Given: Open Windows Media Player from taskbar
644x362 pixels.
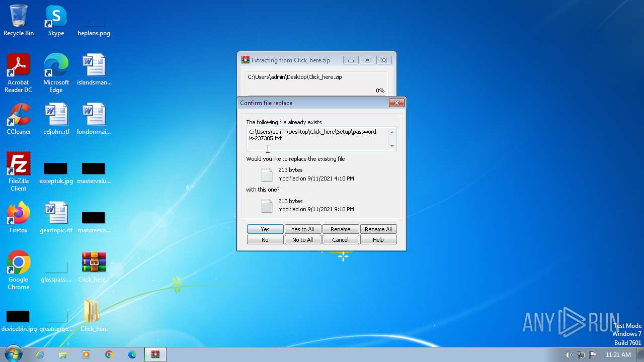Looking at the screenshot, I should coord(86,354).
